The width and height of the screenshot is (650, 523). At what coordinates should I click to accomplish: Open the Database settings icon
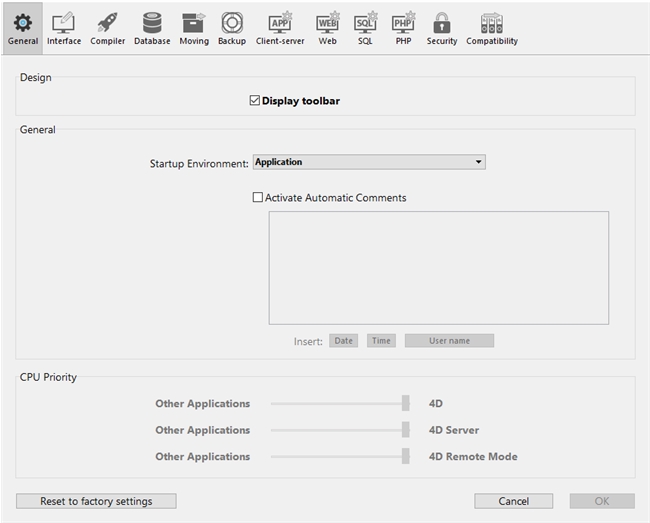(152, 23)
